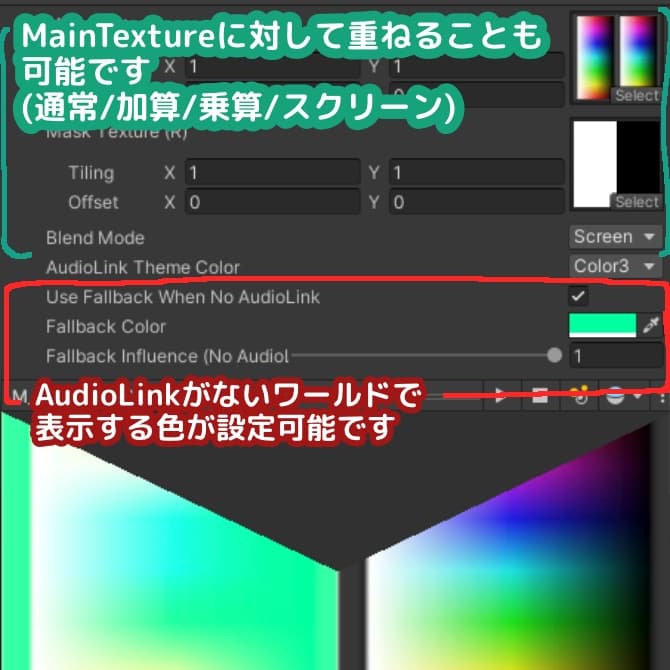670x670 pixels.
Task: Click Select on the Mask Texture slot
Action: [636, 202]
